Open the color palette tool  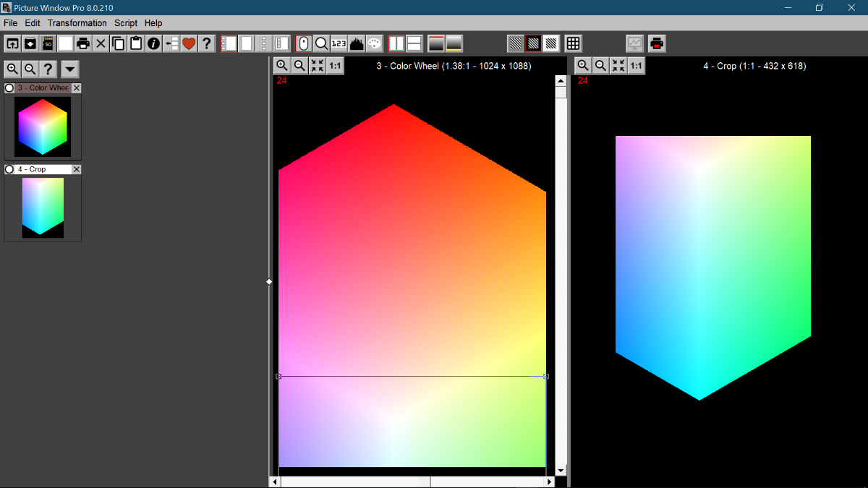click(374, 43)
